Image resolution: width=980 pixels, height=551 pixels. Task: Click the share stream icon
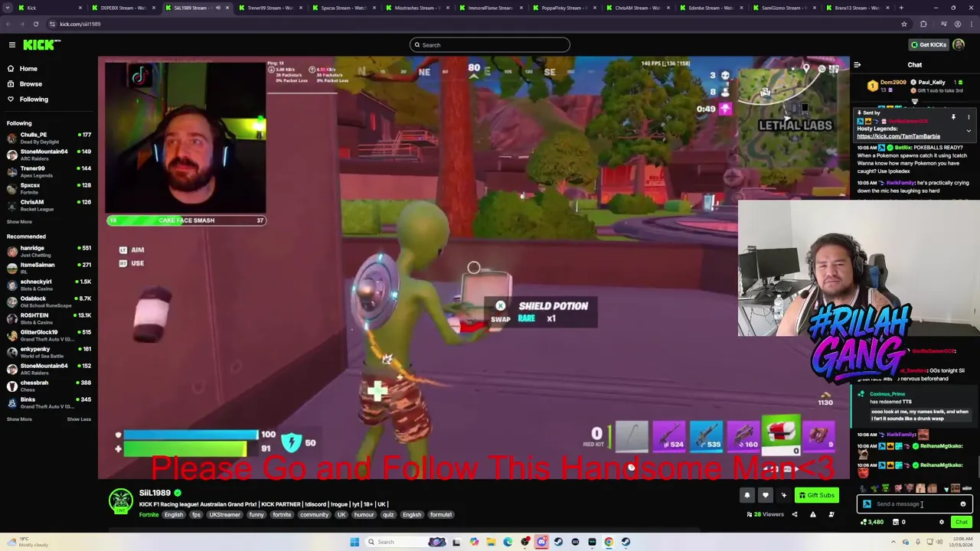click(x=795, y=514)
